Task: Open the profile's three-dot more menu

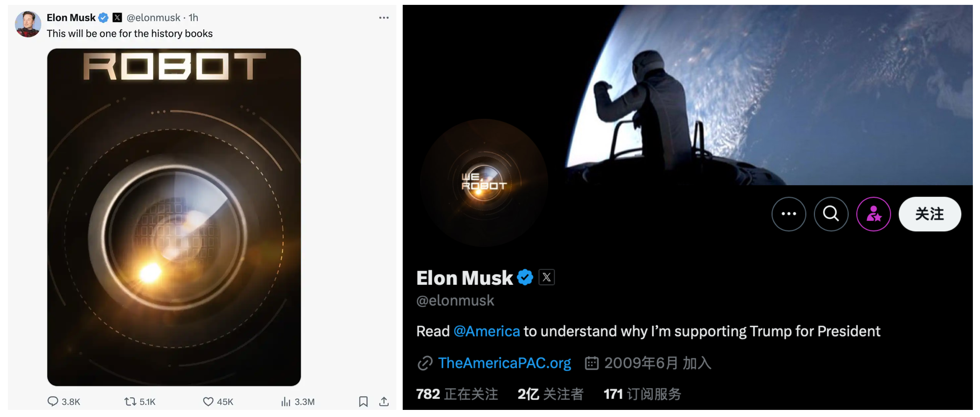Action: [789, 214]
